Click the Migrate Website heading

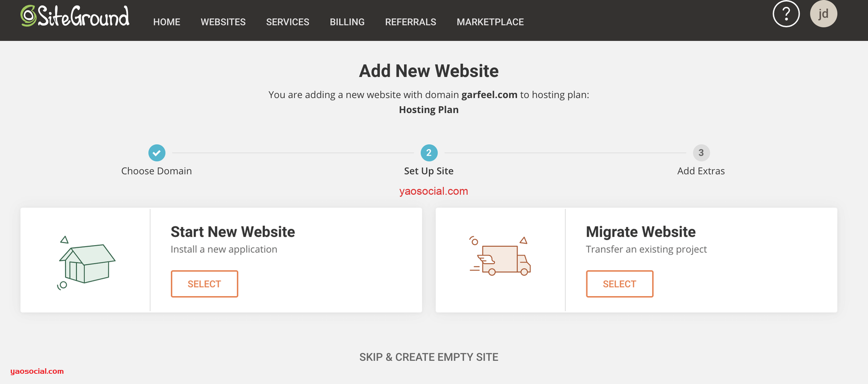(x=641, y=232)
